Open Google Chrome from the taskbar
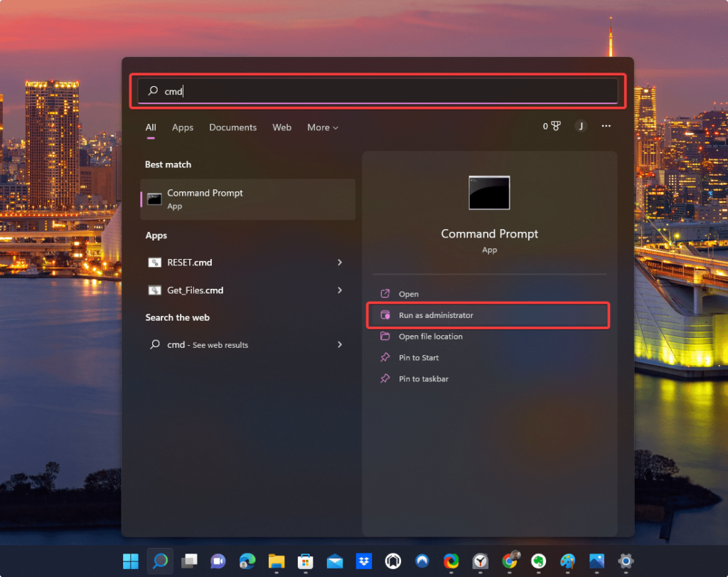728x577 pixels. click(509, 561)
